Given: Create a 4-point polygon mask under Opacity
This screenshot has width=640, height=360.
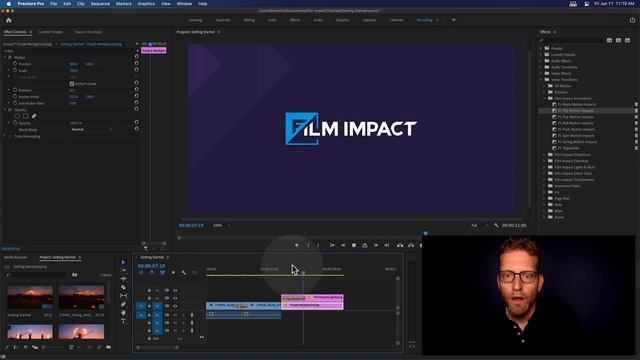Looking at the screenshot, I should point(25,116).
